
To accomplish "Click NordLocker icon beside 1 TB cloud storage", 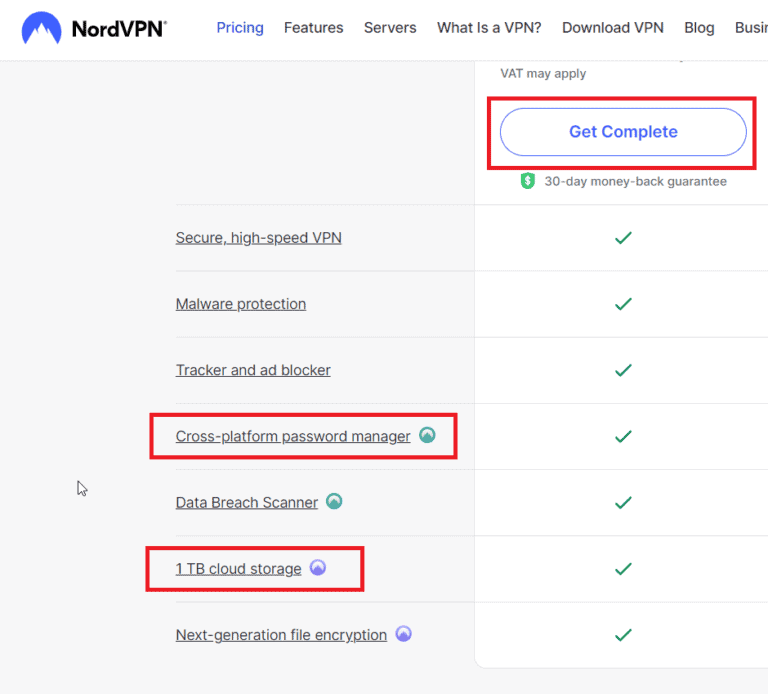I will [318, 568].
